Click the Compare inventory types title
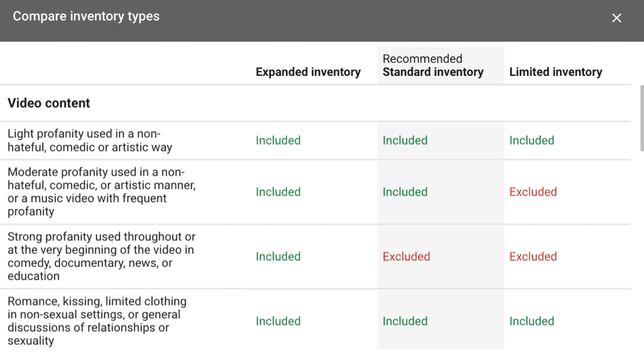This screenshot has height=352, width=644. (x=86, y=17)
